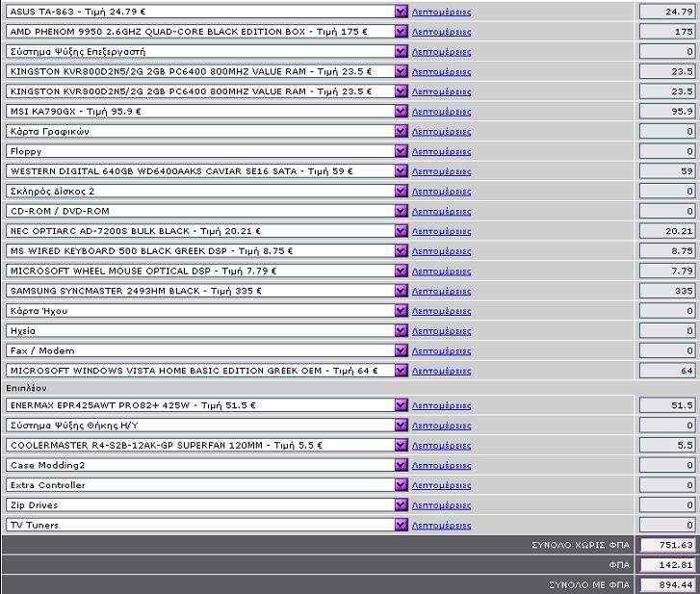The width and height of the screenshot is (700, 594).
Task: Click Λεπτομέρειες link for Fax / Modem
Action: (x=441, y=350)
